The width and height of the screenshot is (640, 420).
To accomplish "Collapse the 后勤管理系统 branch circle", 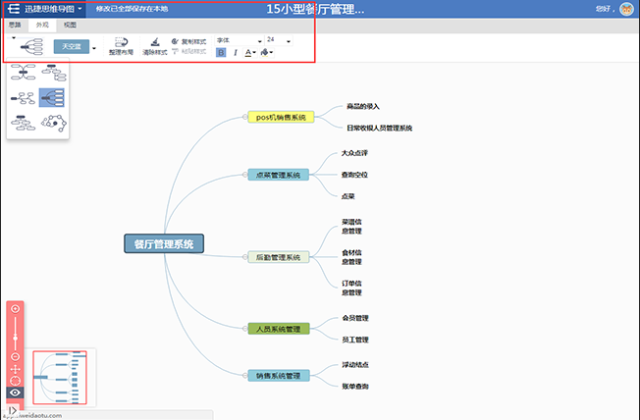I will pyautogui.click(x=245, y=257).
